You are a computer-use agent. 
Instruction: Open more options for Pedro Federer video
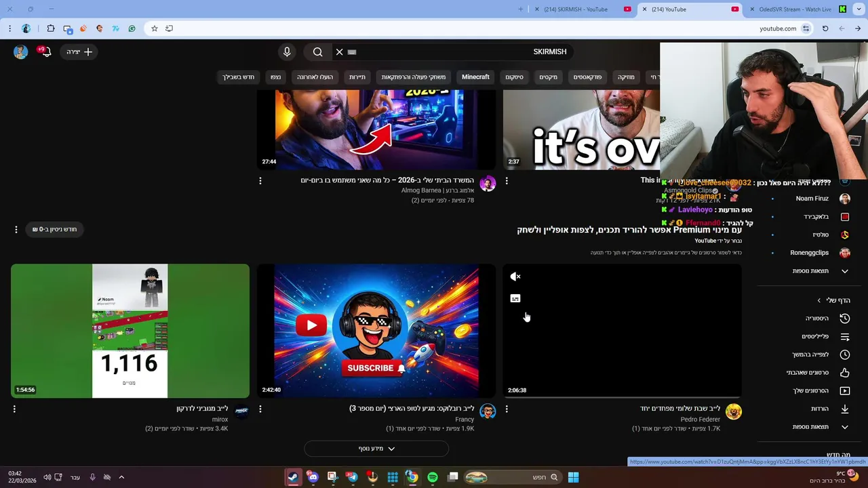click(x=507, y=409)
